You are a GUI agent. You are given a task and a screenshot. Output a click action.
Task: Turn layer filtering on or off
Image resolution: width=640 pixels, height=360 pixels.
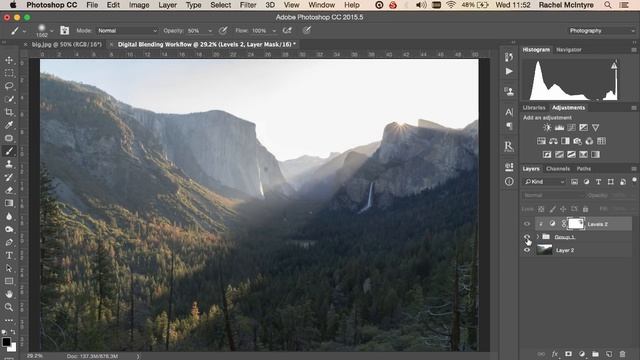tap(634, 180)
